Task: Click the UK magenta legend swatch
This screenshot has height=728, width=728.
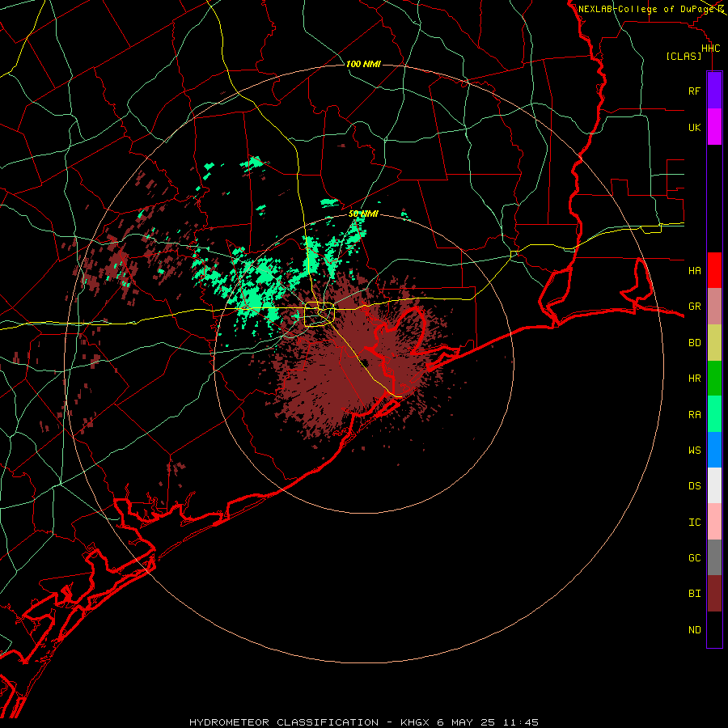Action: (714, 127)
